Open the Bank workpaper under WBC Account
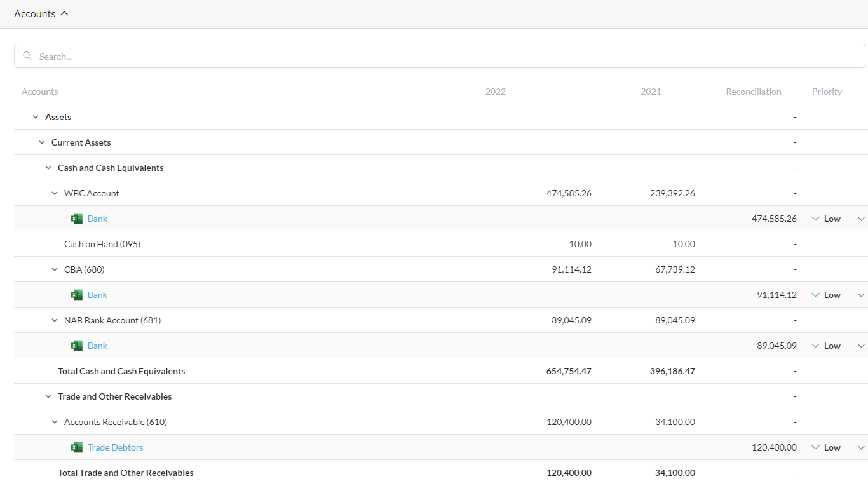Image resolution: width=868 pixels, height=488 pixels. [98, 219]
